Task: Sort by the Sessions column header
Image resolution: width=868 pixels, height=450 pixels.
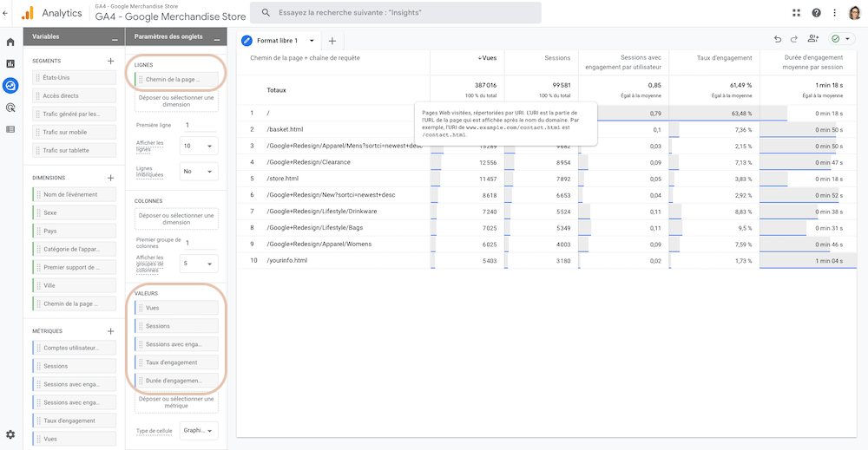Action: click(557, 57)
